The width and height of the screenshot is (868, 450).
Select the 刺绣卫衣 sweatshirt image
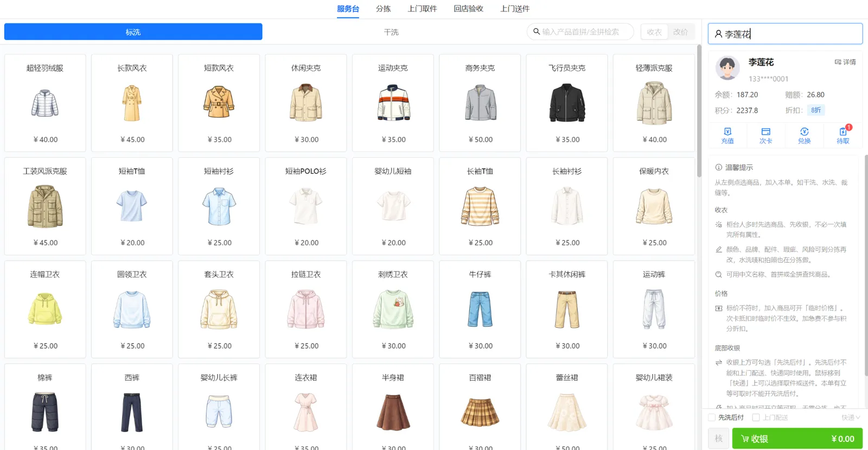393,309
